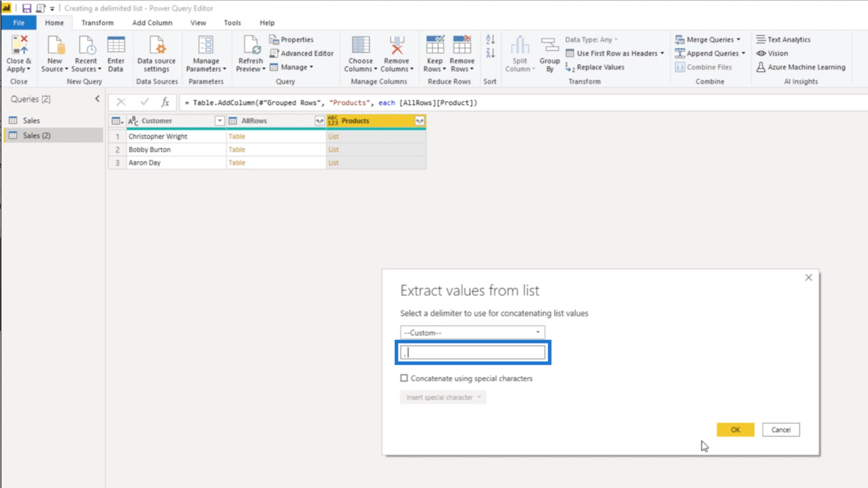Open the New Source icon
Viewport: 868px width, 488px height.
click(x=55, y=45)
